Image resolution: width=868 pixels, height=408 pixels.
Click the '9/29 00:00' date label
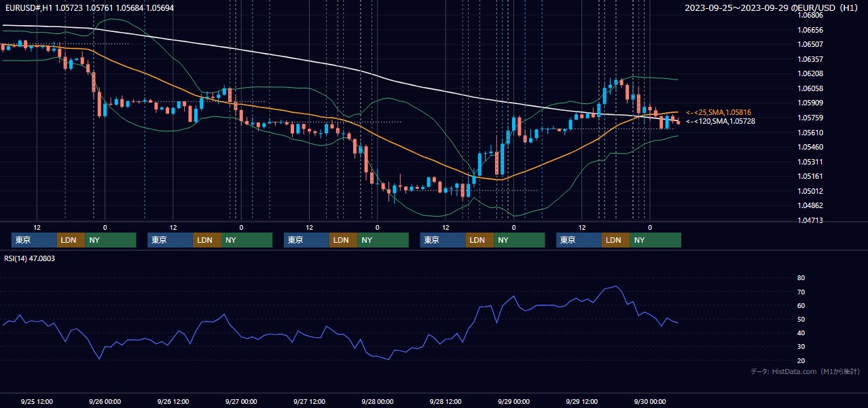[513, 401]
